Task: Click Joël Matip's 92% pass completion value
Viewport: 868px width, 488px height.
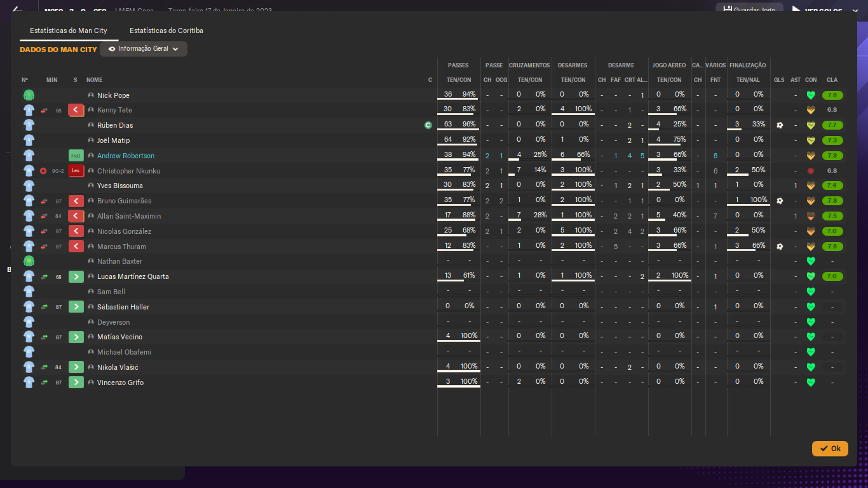Action: point(468,139)
